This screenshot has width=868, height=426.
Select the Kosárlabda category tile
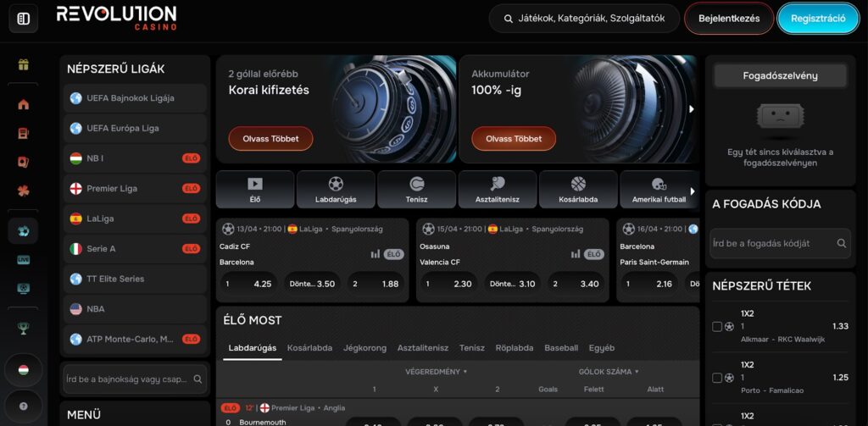click(578, 189)
